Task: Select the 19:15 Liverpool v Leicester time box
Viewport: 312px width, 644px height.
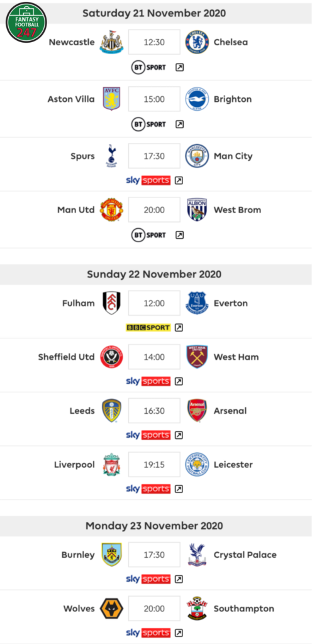Action: pyautogui.click(x=154, y=465)
